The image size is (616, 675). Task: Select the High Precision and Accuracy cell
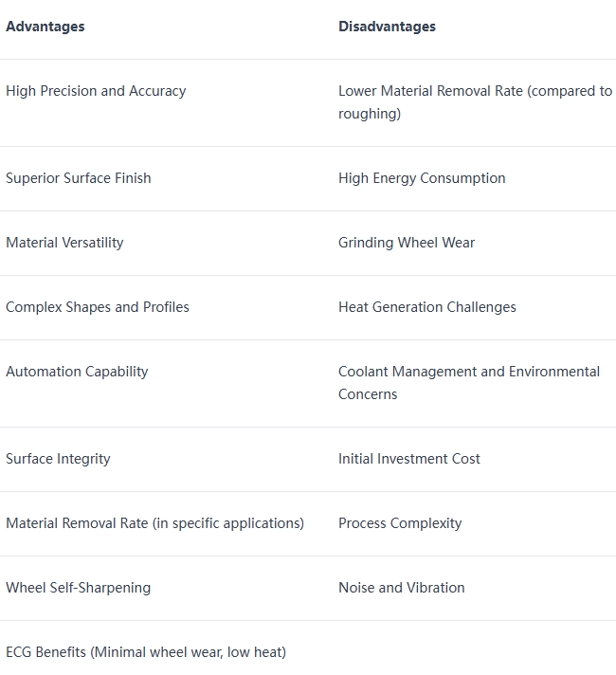pos(96,91)
